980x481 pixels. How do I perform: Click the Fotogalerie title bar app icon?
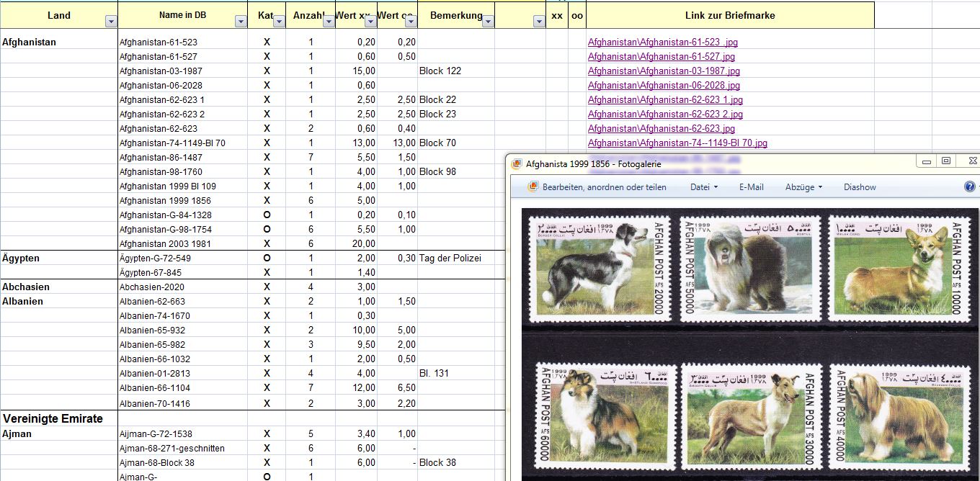(516, 164)
